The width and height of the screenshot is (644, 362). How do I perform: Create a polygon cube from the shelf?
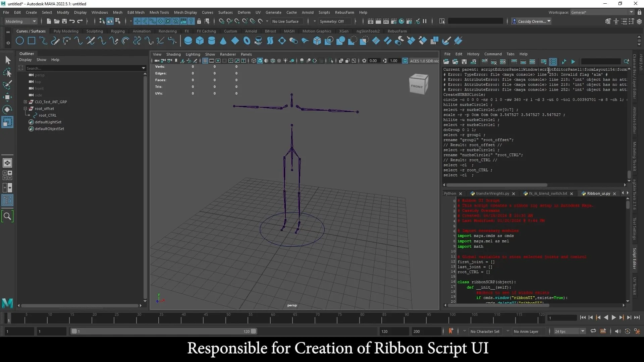pyautogui.click(x=200, y=41)
